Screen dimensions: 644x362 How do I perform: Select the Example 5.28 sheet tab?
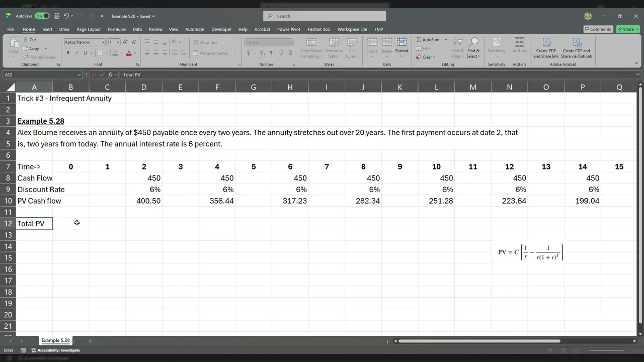(55, 340)
